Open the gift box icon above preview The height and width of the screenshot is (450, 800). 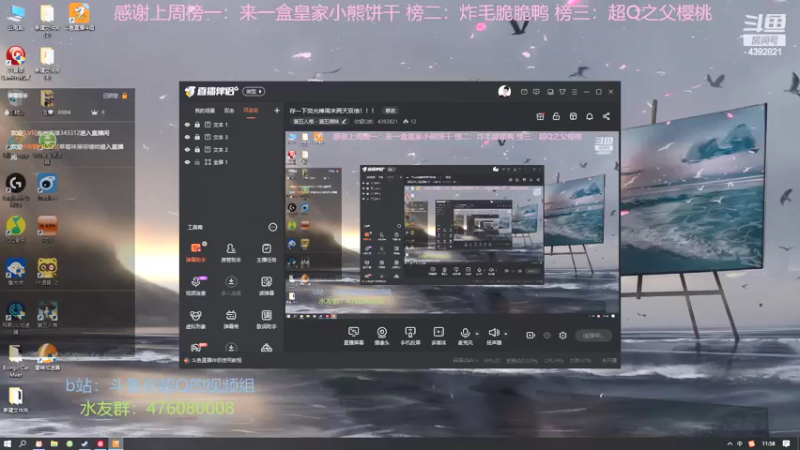(x=540, y=116)
